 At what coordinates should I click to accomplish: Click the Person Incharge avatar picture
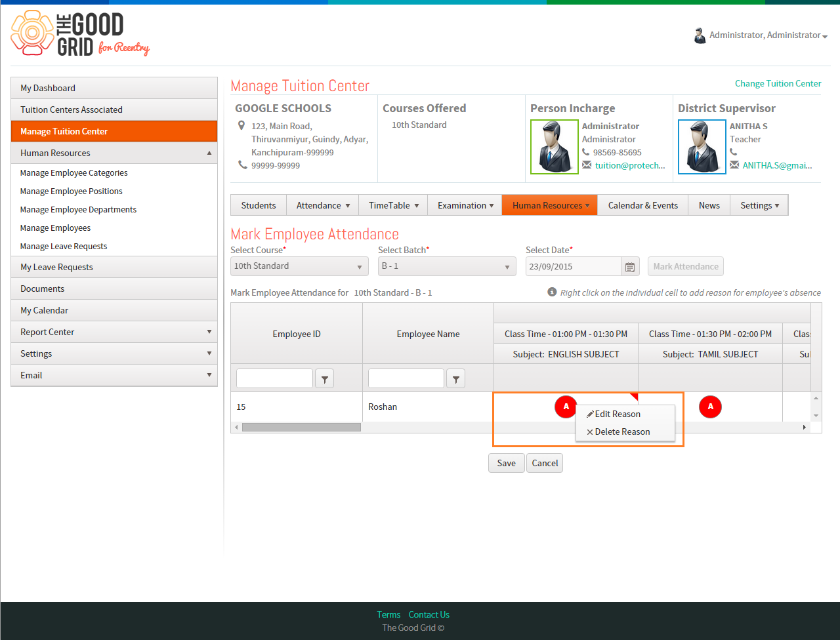click(x=554, y=147)
